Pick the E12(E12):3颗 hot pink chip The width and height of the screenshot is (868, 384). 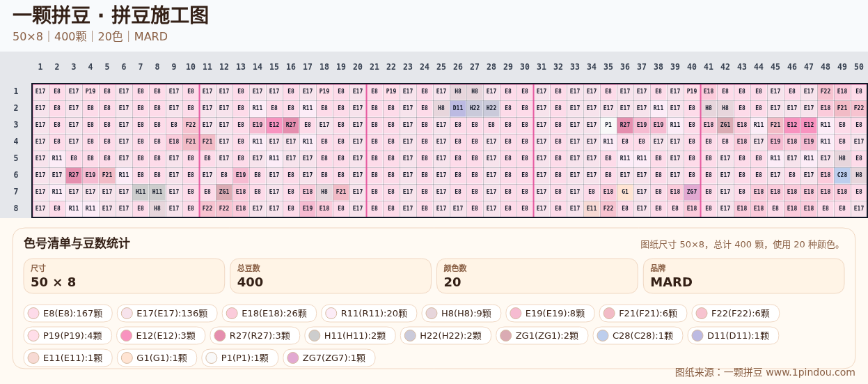[161, 336]
